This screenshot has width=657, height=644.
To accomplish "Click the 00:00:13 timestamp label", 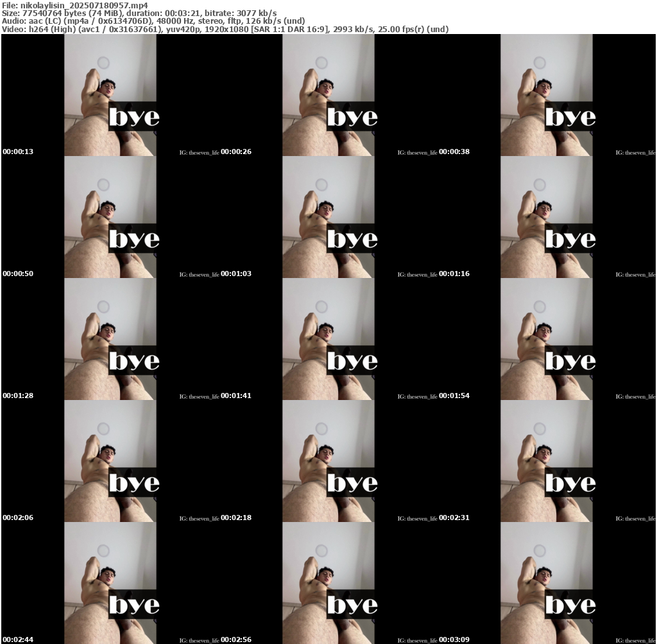I will (18, 152).
